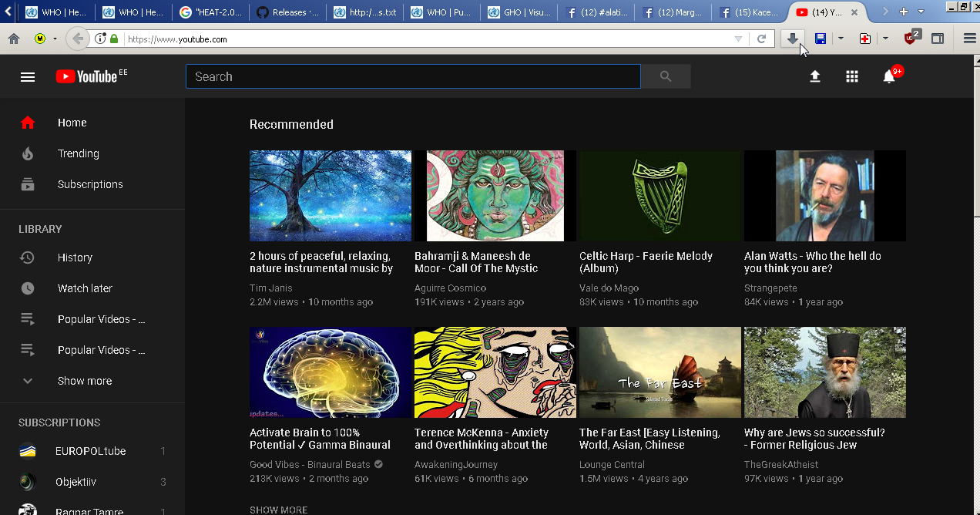Click the YouTube search input field
The image size is (980, 515).
tap(412, 76)
